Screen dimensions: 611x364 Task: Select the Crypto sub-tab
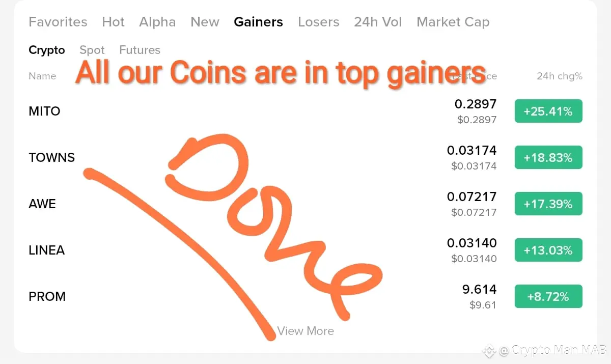[47, 50]
